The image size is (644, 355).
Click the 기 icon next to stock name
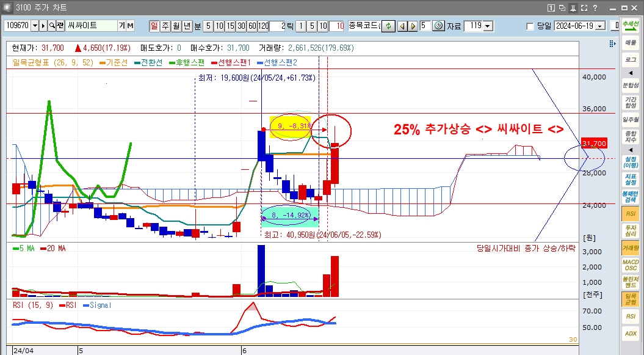tap(121, 26)
